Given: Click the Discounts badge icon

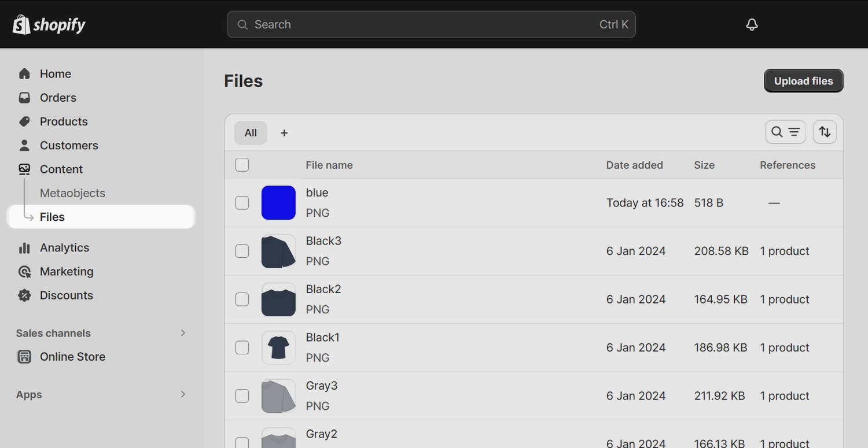Looking at the screenshot, I should tap(24, 295).
